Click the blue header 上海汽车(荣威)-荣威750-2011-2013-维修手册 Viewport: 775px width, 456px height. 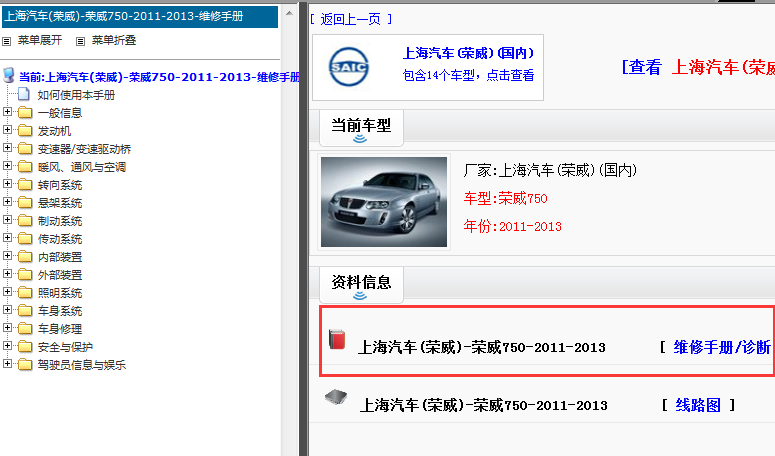tap(140, 16)
